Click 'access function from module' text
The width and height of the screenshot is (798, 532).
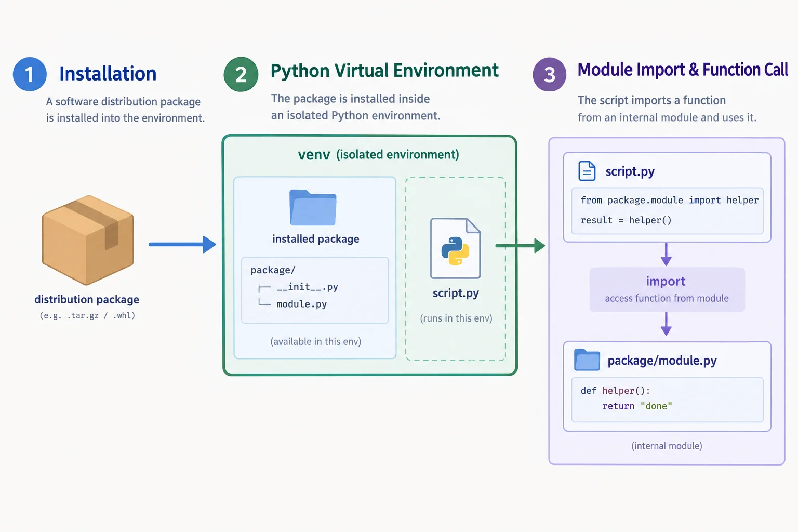click(667, 298)
